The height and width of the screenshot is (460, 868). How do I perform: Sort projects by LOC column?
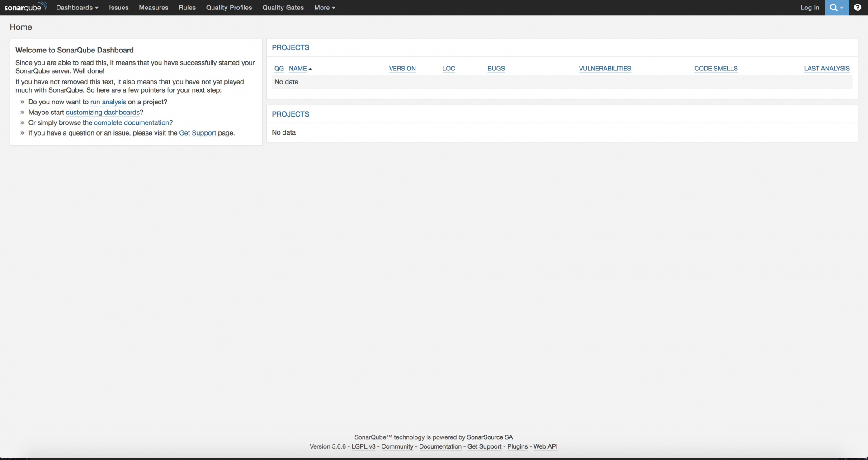pyautogui.click(x=448, y=69)
